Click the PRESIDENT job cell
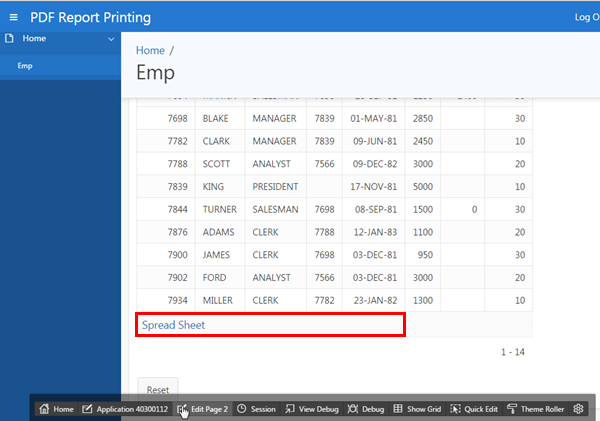 (276, 187)
